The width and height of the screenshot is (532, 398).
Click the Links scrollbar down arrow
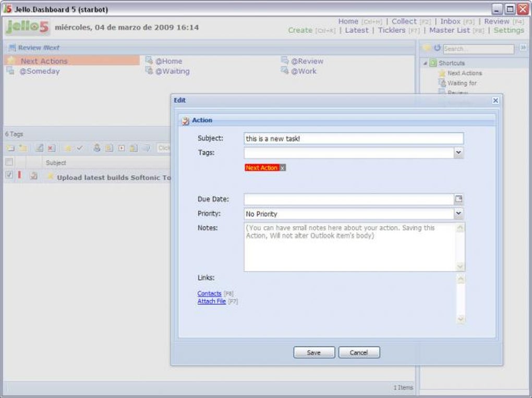coord(461,319)
